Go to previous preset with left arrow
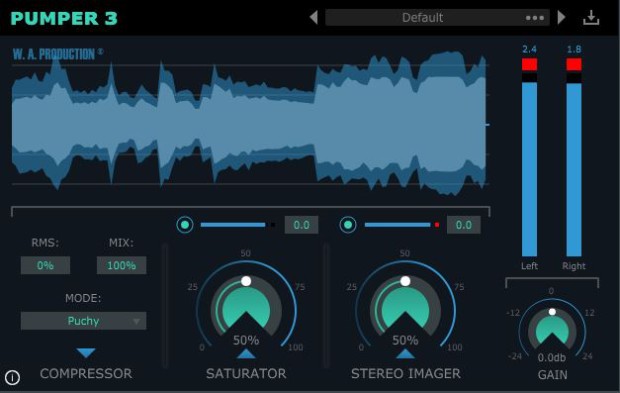This screenshot has height=393, width=620. coord(314,17)
